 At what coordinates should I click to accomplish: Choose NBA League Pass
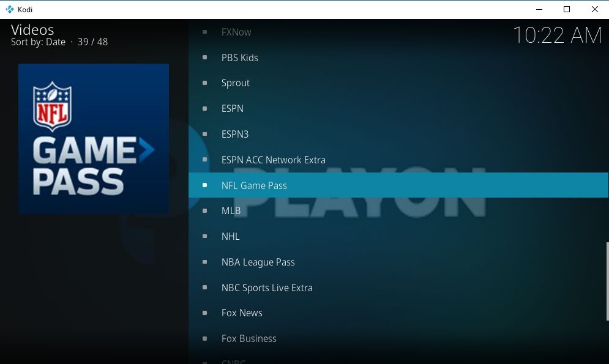(398, 262)
